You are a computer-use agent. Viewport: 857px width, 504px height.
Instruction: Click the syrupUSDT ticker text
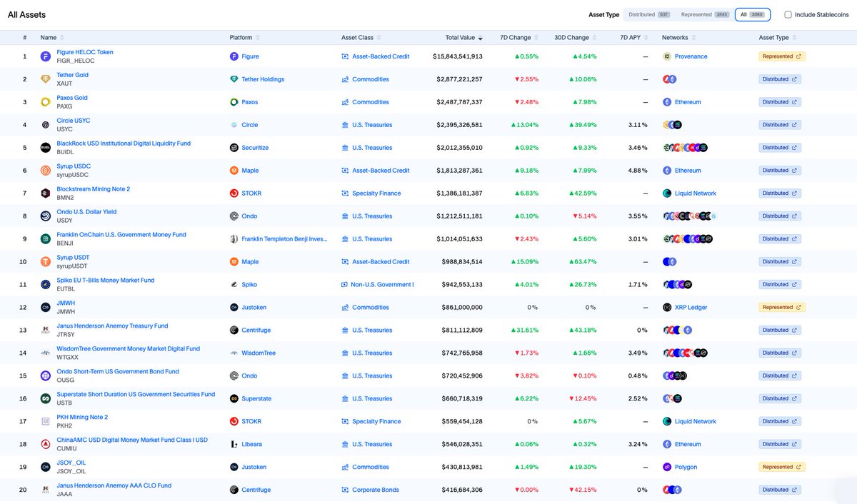pos(74,266)
